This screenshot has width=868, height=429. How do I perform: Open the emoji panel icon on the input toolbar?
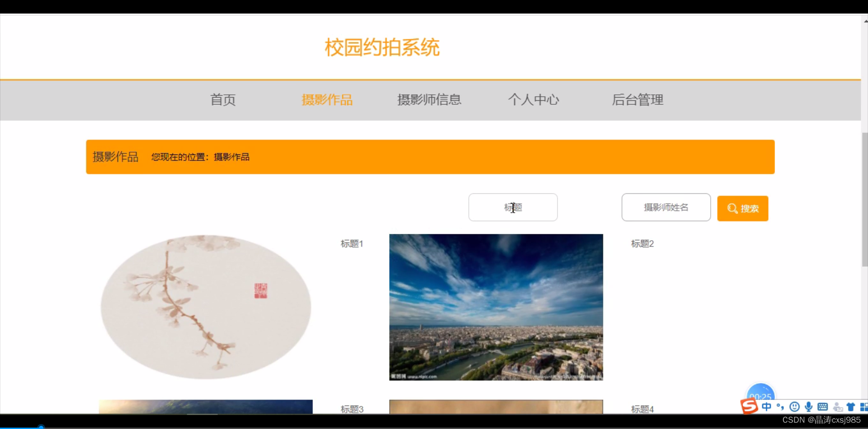point(794,406)
